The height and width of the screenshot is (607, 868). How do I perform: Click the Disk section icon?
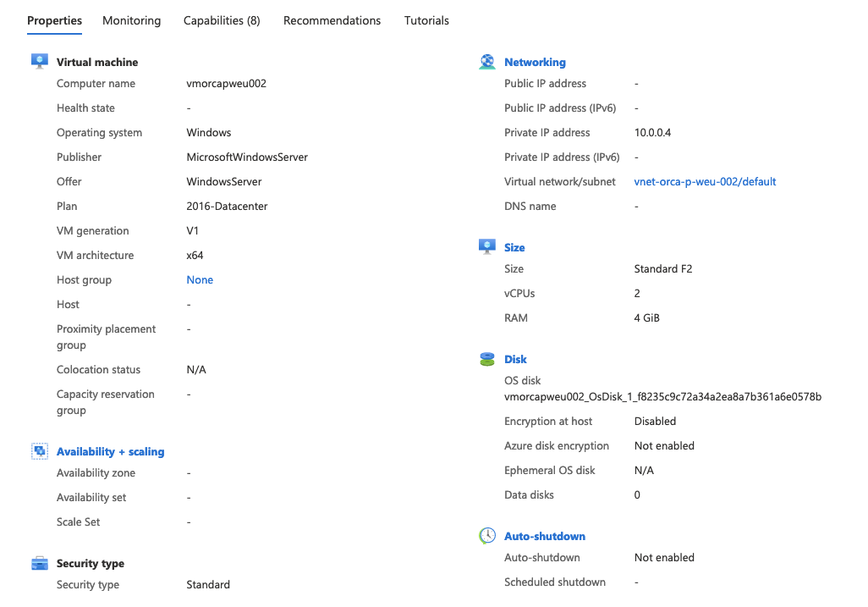coord(487,359)
